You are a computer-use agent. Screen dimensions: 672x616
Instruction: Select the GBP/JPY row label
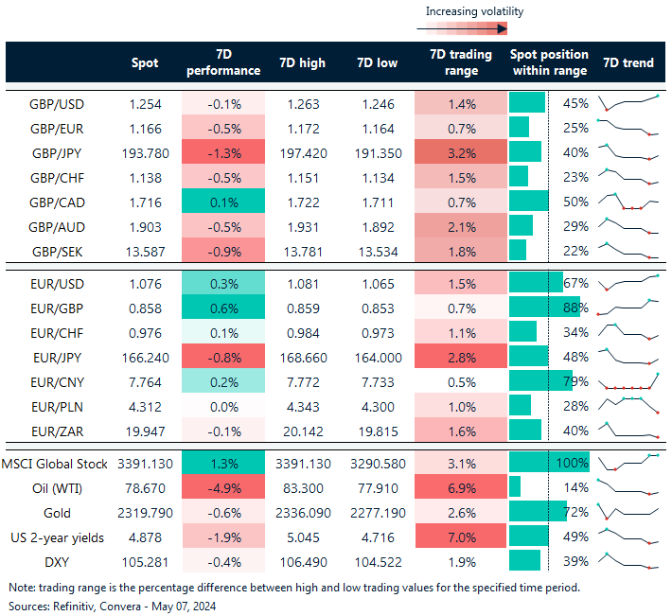57,153
